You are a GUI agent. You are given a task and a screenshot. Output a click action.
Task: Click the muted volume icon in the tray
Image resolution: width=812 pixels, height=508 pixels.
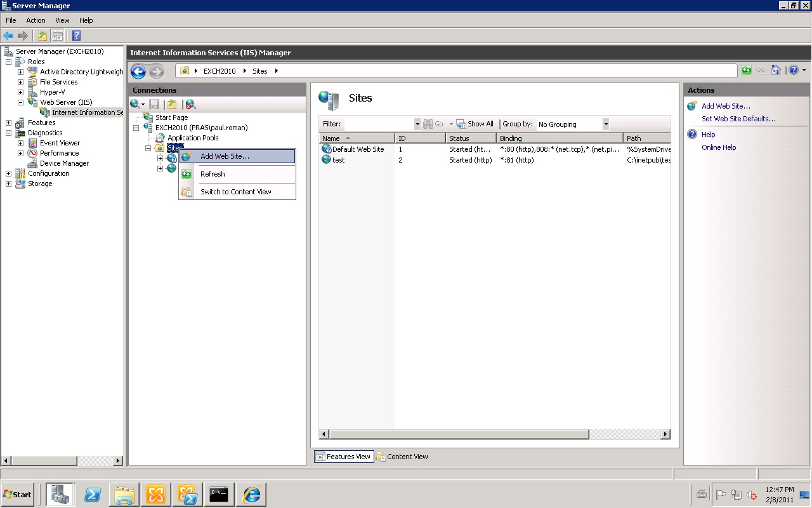(752, 495)
